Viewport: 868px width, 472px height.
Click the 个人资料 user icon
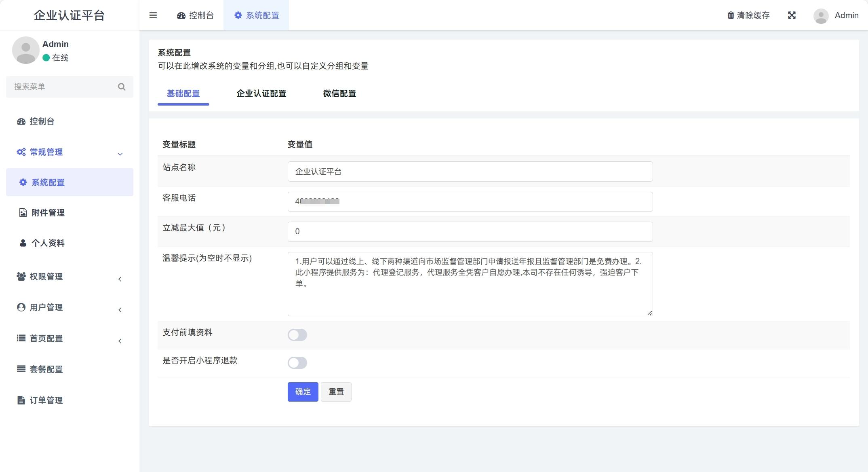pyautogui.click(x=23, y=243)
